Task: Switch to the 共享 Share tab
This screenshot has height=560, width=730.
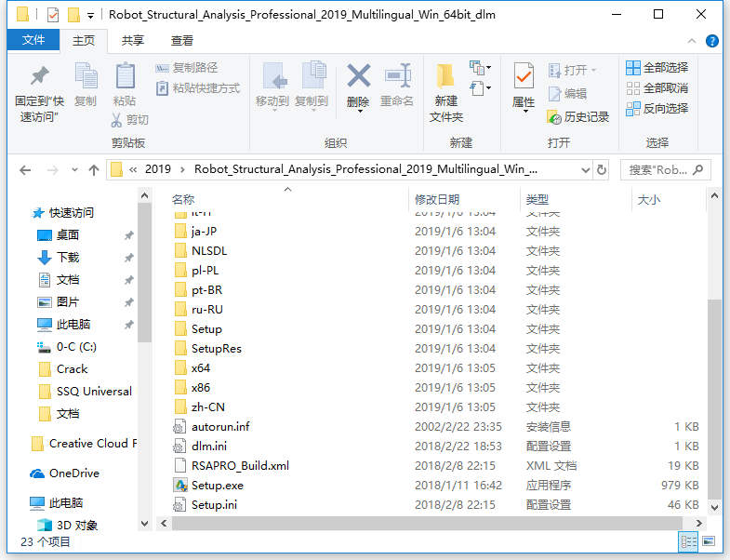Action: pos(133,41)
